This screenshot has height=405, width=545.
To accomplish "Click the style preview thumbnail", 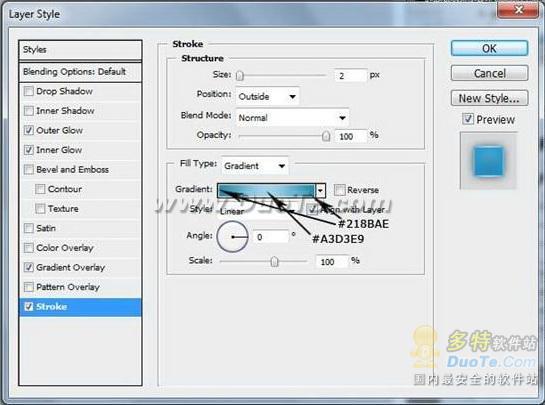I will point(488,161).
